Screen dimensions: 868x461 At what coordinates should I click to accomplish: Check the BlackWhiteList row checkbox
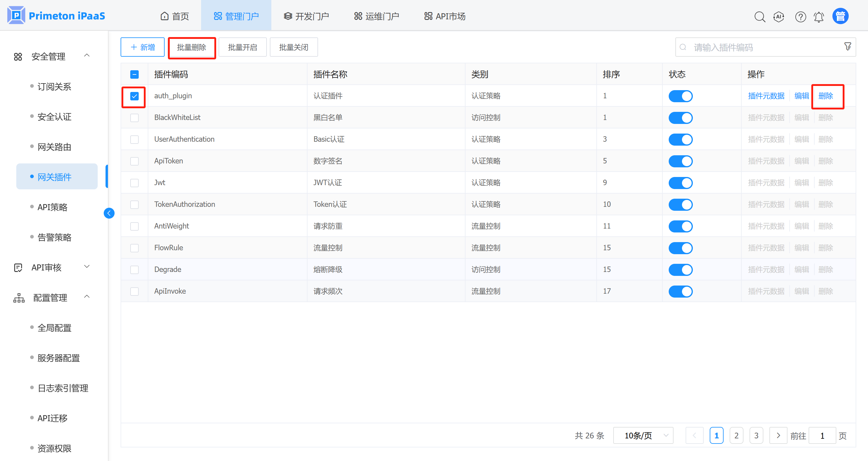pyautogui.click(x=134, y=118)
